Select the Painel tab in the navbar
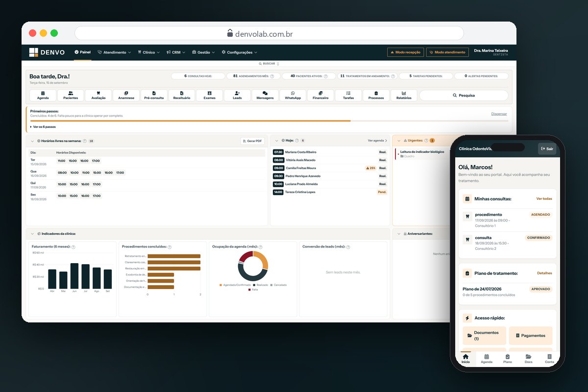This screenshot has height=392, width=588. tap(82, 52)
